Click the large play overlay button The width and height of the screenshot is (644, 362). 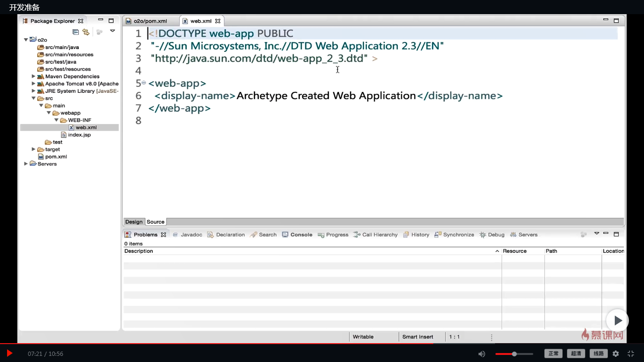[617, 321]
